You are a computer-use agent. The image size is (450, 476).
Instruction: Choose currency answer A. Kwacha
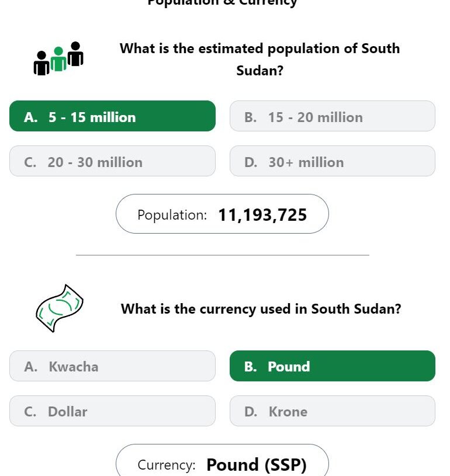(112, 366)
